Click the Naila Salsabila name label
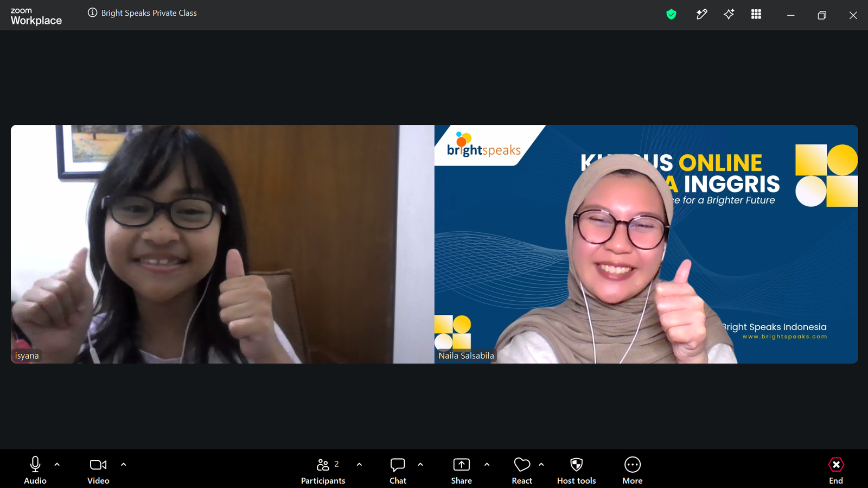868x488 pixels. tap(467, 356)
